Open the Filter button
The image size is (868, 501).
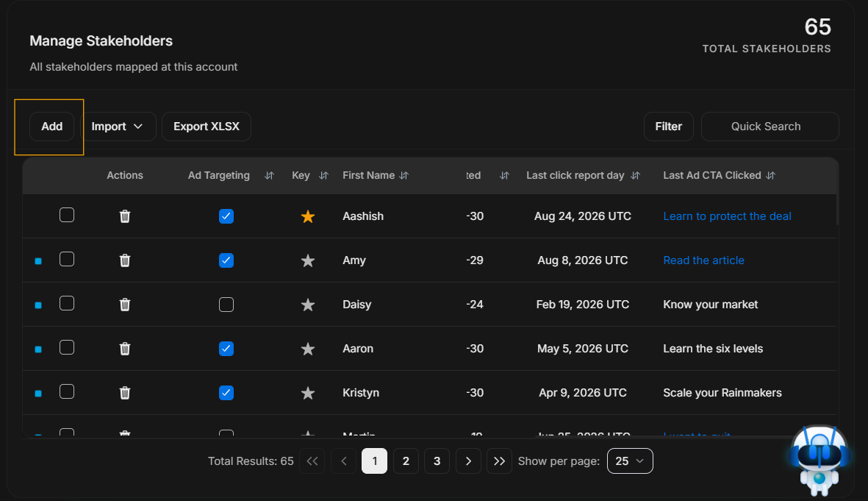coord(669,127)
